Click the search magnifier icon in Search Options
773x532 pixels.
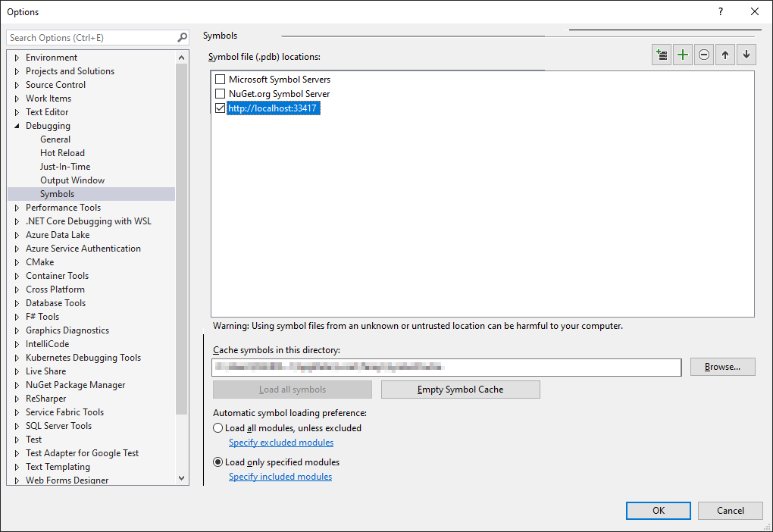point(182,37)
